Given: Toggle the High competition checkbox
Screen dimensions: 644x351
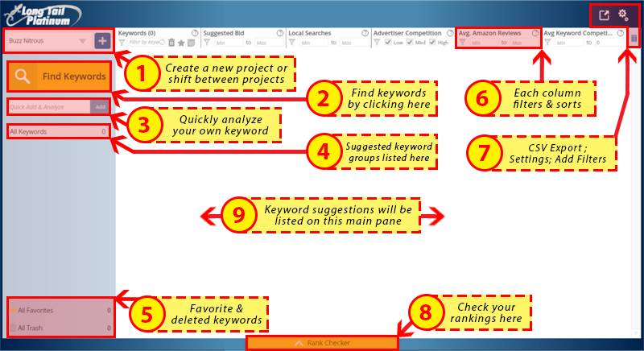Looking at the screenshot, I should 432,43.
